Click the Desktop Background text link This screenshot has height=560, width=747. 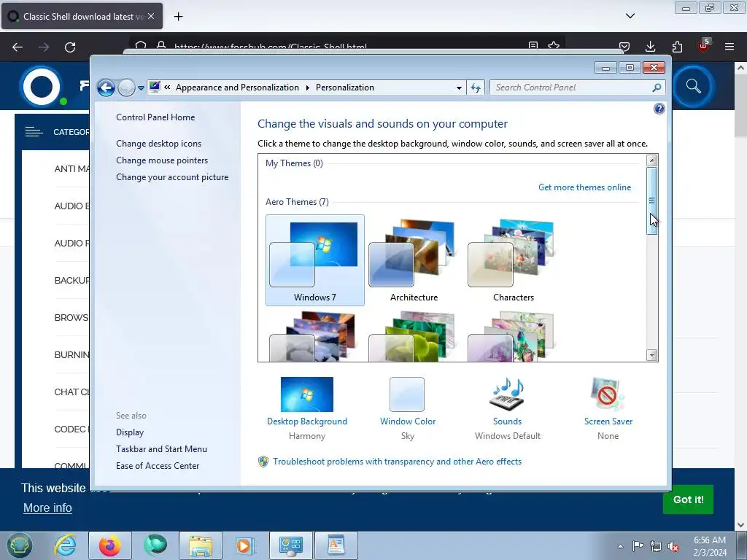pos(307,421)
